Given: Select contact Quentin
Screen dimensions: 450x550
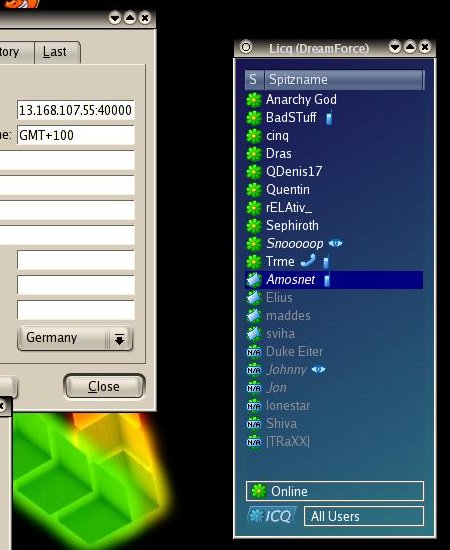Looking at the screenshot, I should (288, 190).
